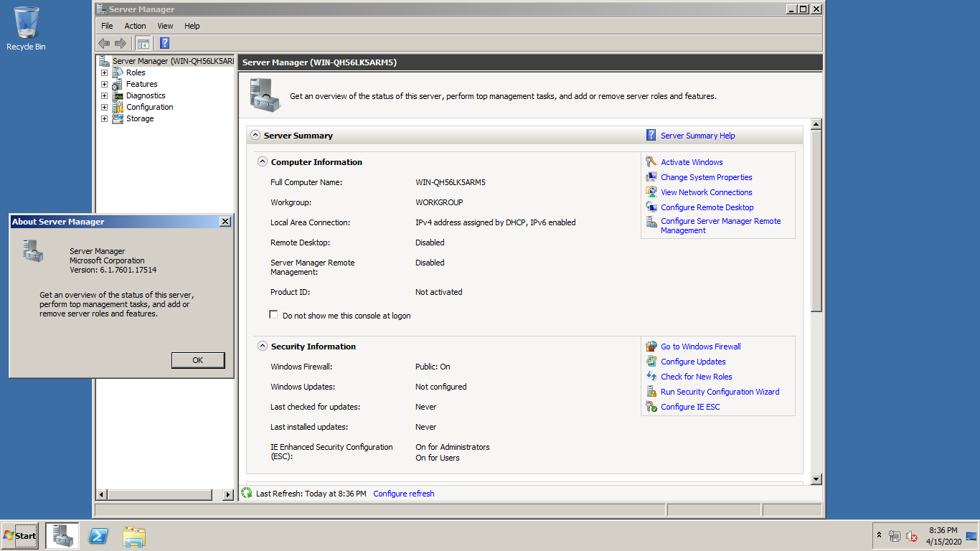Screen dimensions: 980x551
Task: Click the Go to Windows Firewall icon
Action: click(x=651, y=347)
